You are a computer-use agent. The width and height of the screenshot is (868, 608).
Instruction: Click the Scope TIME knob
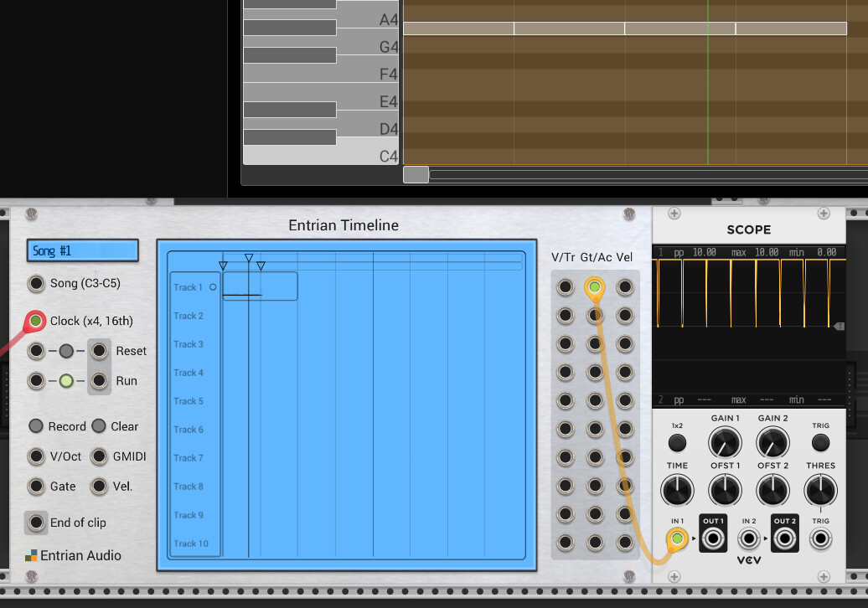click(x=677, y=490)
